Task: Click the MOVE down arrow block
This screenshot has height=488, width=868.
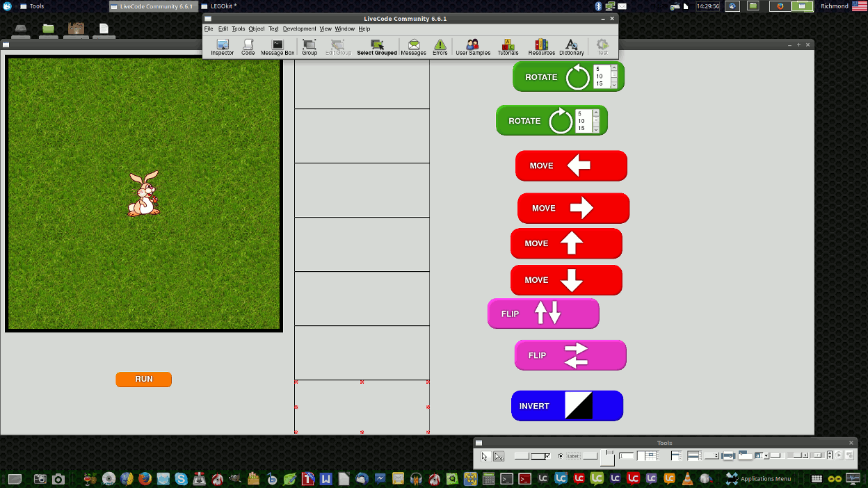Action: coord(566,280)
